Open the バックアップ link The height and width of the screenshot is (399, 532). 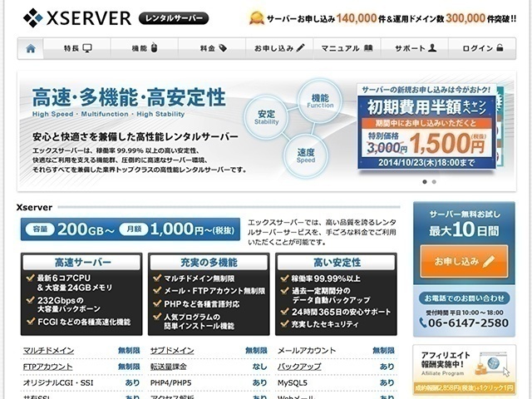[299, 367]
